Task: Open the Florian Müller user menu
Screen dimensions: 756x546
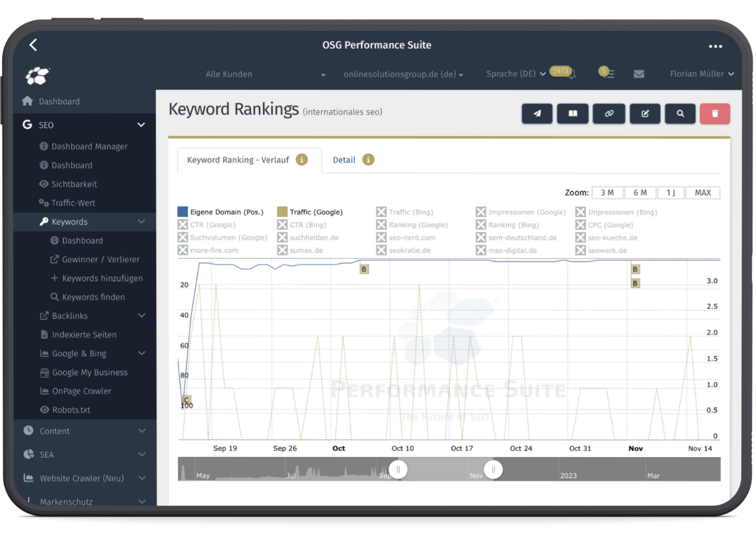Action: (702, 74)
